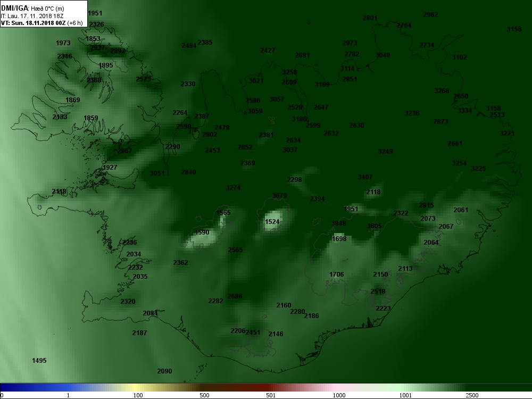Screen dimensions: 532x399
Task: Click the value 1869 on the map
Action: click(72, 100)
